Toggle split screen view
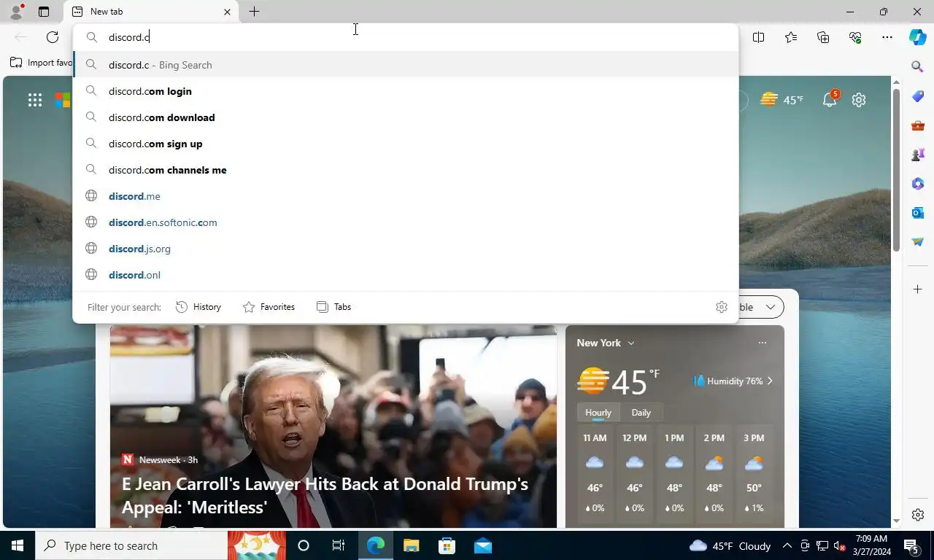934x560 pixels. [759, 37]
